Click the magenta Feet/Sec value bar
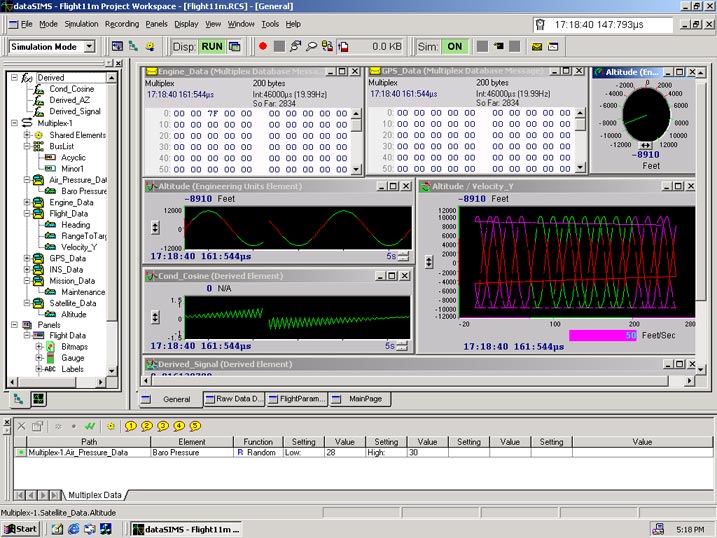 pos(603,336)
